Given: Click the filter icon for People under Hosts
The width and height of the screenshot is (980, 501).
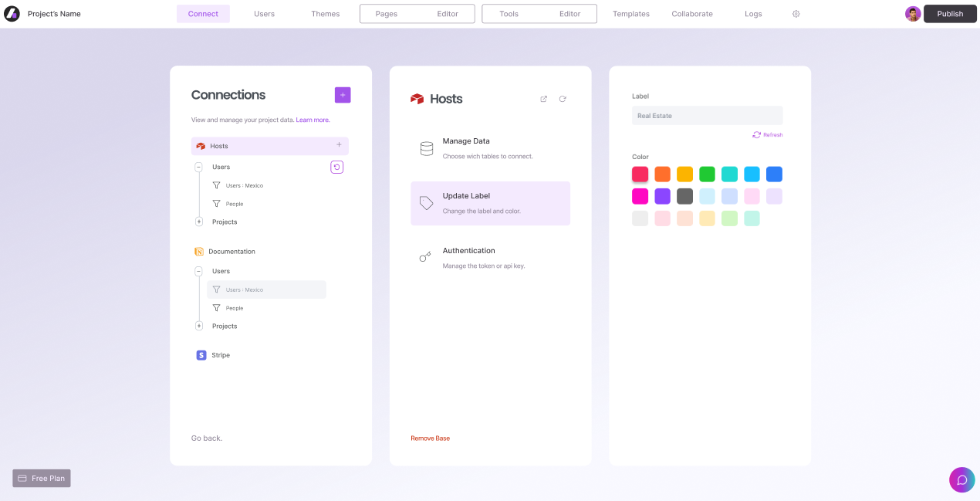Looking at the screenshot, I should [217, 204].
